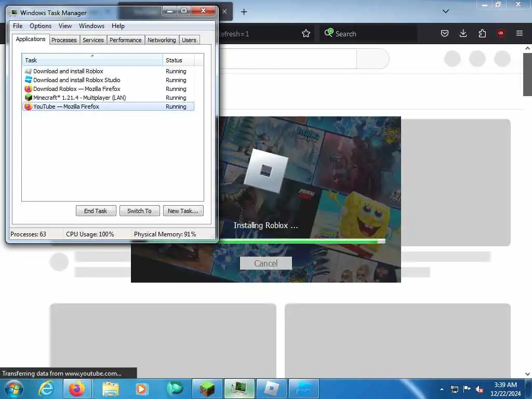The image size is (532, 399).
Task: Open the Firefox extensions puzzle icon
Action: [x=482, y=33]
